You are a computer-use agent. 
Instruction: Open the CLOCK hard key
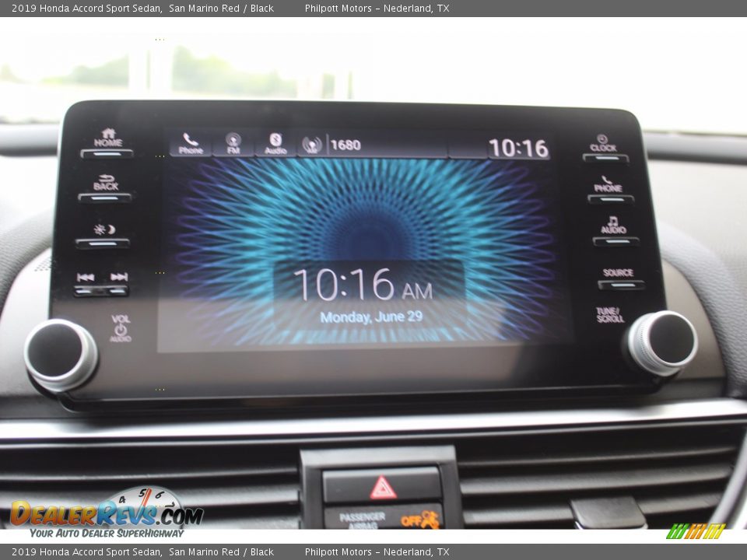click(605, 149)
